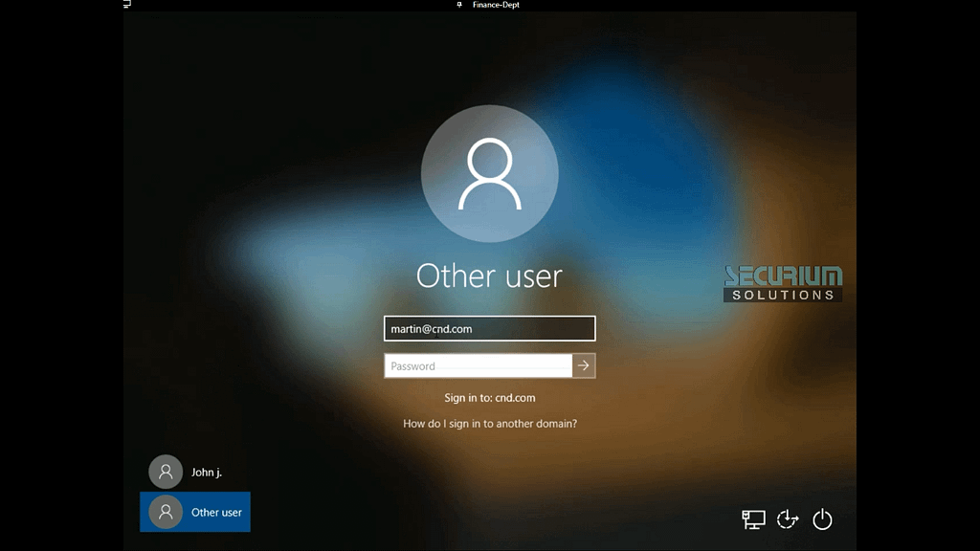
Task: Click the Finance-Dept title in the top bar
Action: (x=496, y=5)
